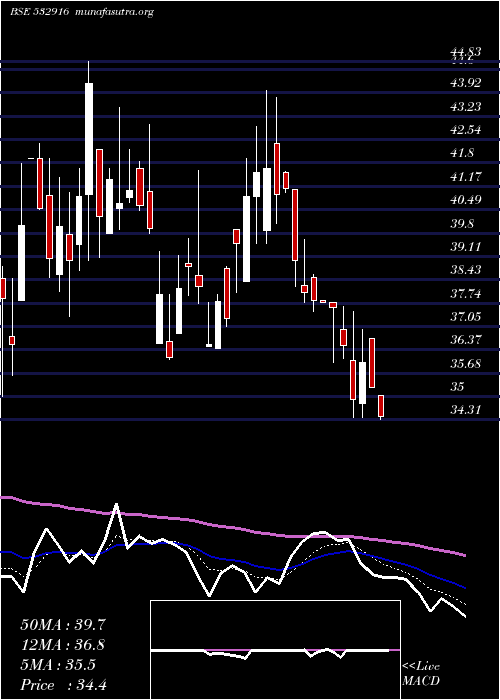The width and height of the screenshot is (500, 700).
Task: Click the Live MACD label
Action: 421,674
